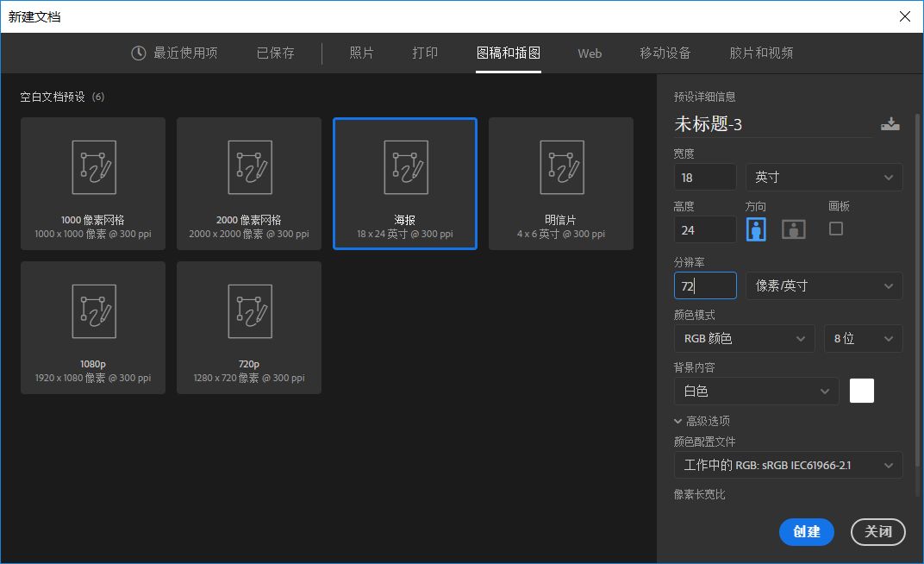This screenshot has width=924, height=564.
Task: Click the clock icon next to 最近使用项
Action: pos(139,53)
